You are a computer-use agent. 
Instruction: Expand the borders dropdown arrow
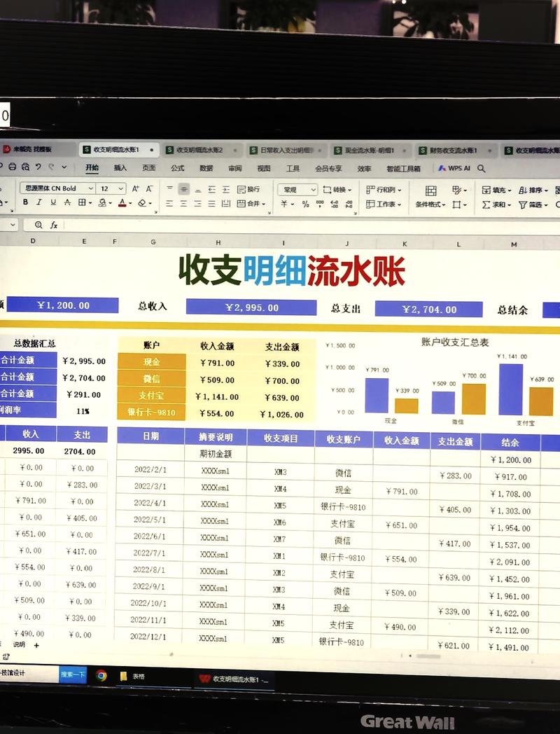click(x=90, y=202)
